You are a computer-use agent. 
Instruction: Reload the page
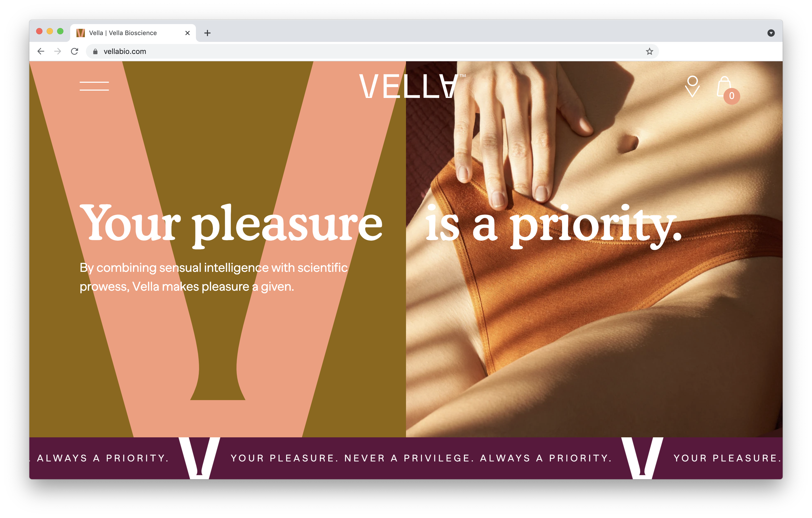click(x=75, y=51)
